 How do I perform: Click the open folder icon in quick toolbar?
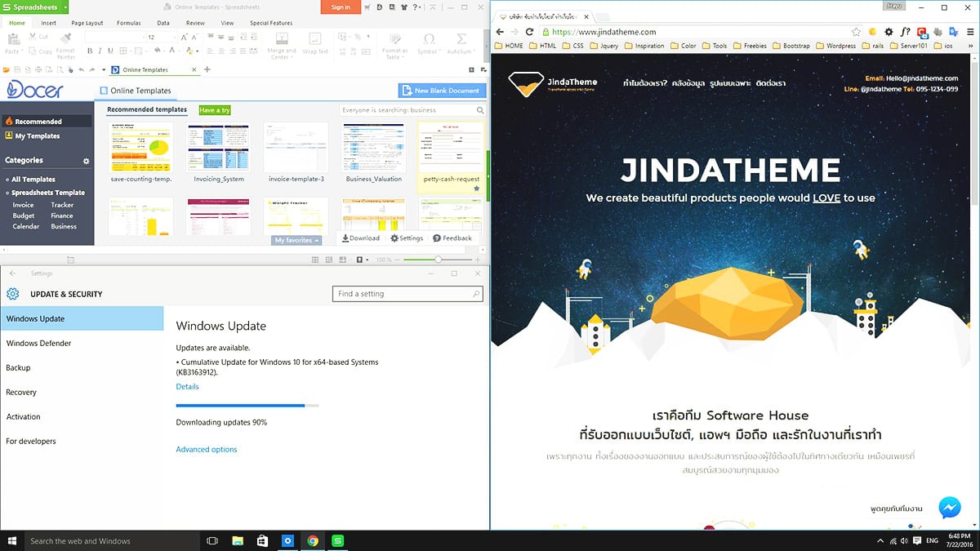coord(6,70)
